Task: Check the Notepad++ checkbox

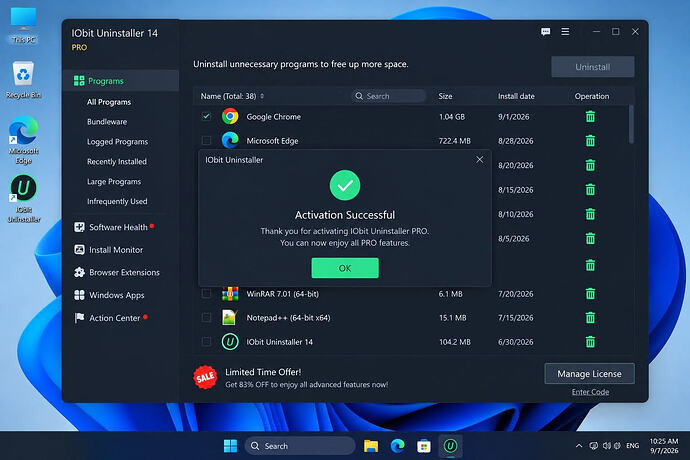Action: [x=206, y=317]
